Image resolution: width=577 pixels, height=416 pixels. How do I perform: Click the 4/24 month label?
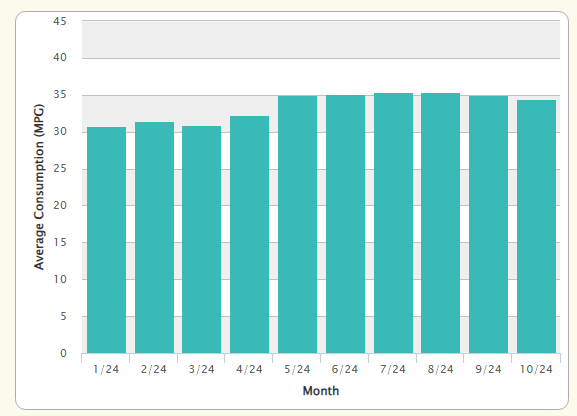coord(249,369)
